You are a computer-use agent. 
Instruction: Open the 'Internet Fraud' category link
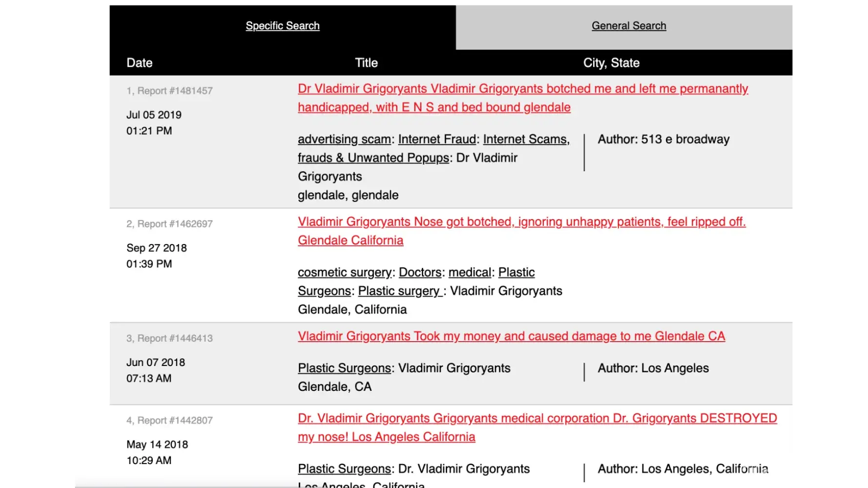click(x=437, y=140)
